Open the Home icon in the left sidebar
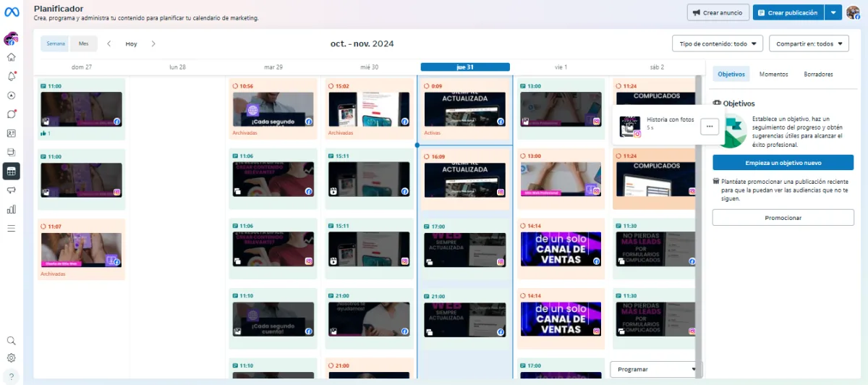 (11, 57)
